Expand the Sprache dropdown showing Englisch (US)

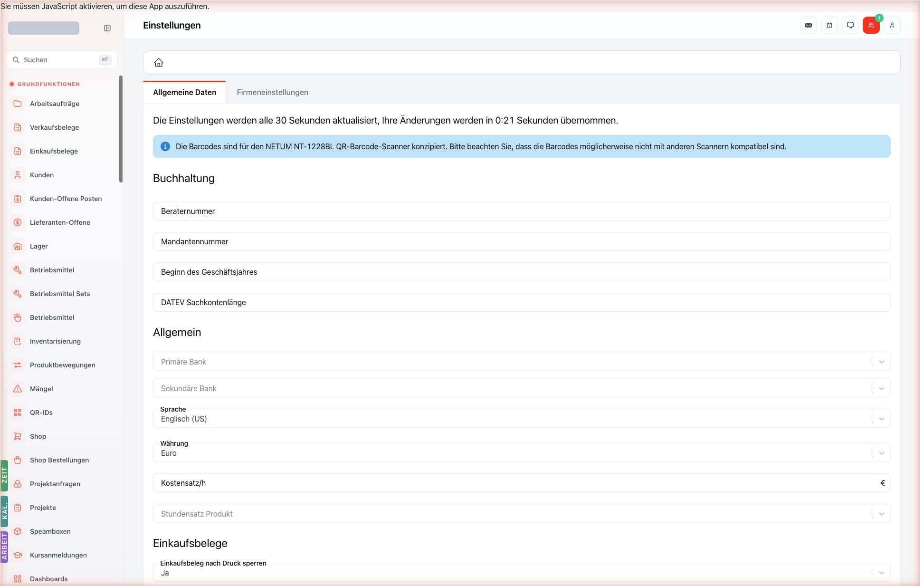pyautogui.click(x=522, y=419)
